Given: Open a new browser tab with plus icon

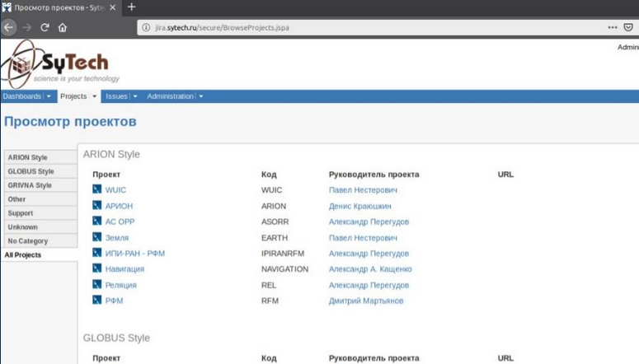Looking at the screenshot, I should [131, 7].
